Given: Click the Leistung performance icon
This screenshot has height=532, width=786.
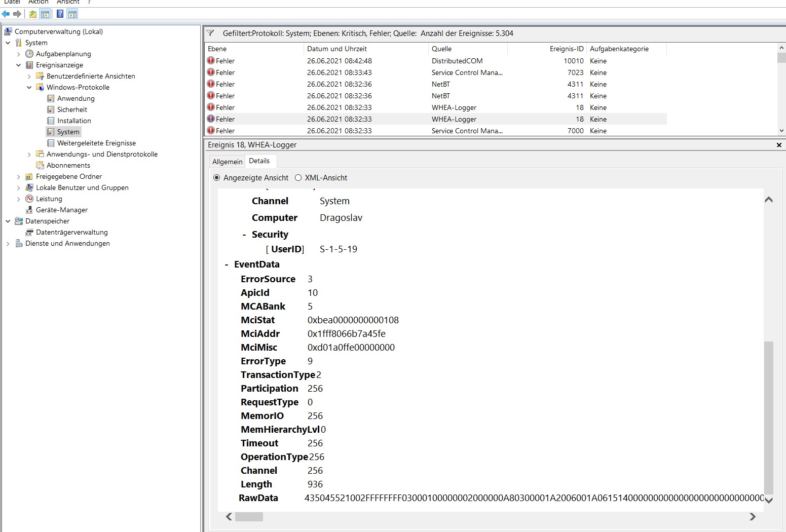Looking at the screenshot, I should [29, 199].
